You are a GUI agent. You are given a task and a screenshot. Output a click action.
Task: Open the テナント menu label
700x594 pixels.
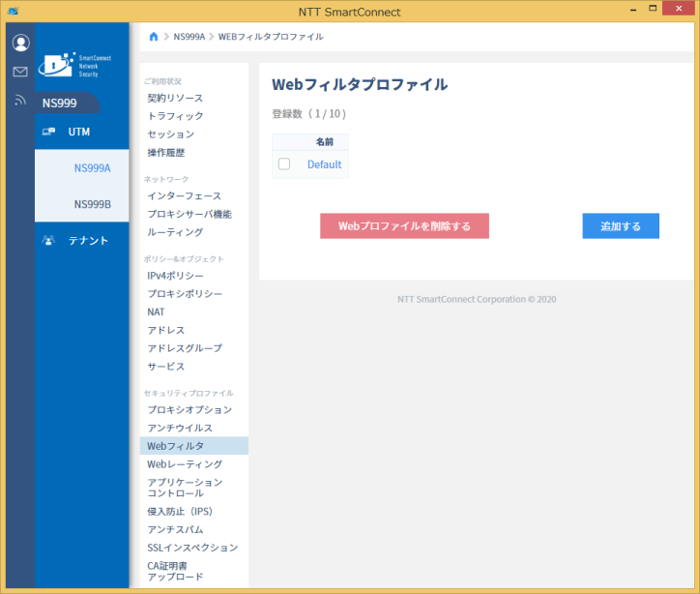(x=88, y=240)
